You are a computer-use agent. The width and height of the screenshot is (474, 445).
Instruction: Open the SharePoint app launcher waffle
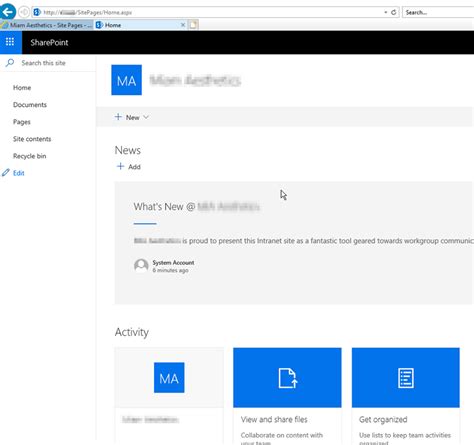[10, 42]
